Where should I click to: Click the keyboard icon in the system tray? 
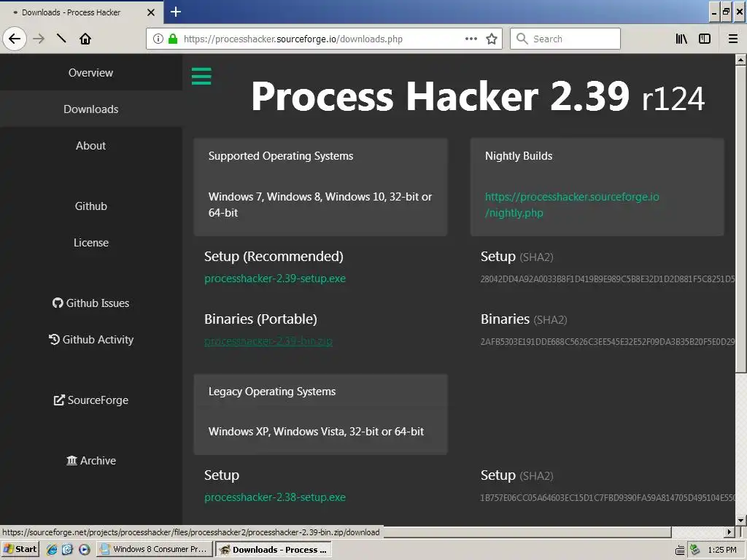(x=680, y=550)
